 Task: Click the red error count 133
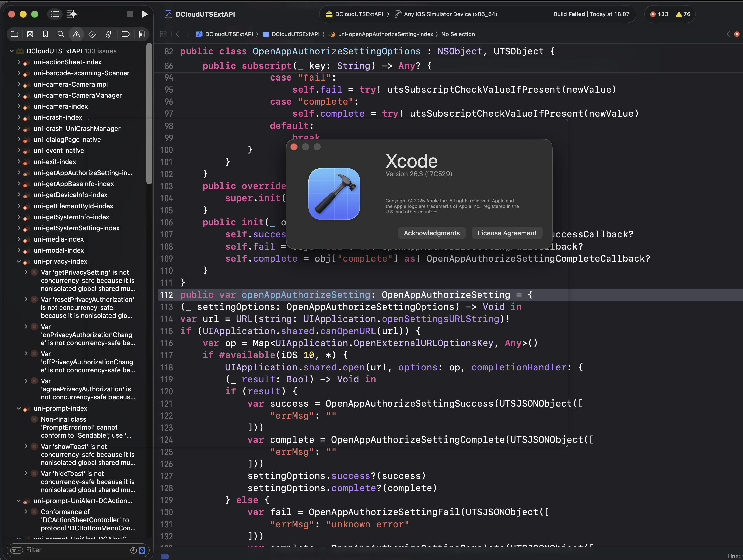(659, 14)
